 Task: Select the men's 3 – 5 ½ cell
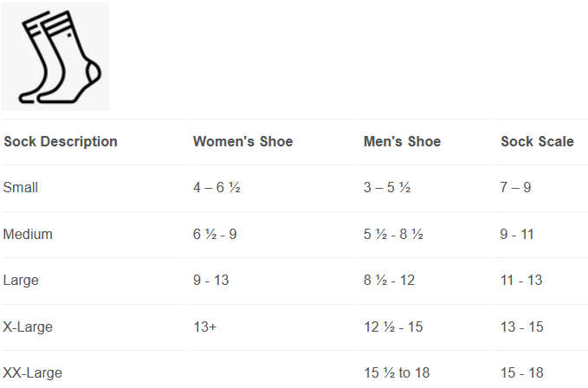tap(386, 188)
